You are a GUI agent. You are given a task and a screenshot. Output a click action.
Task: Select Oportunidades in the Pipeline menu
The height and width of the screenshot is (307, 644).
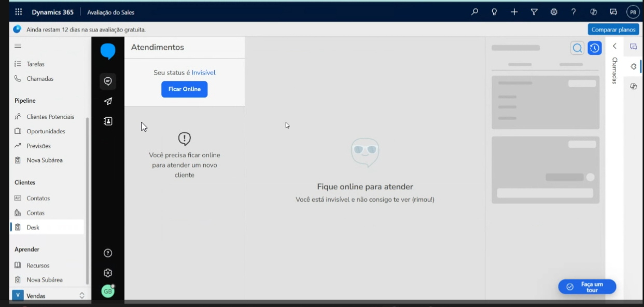(x=46, y=131)
